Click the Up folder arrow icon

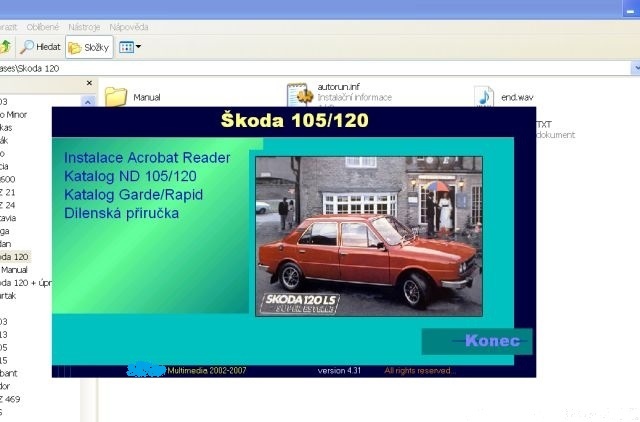pyautogui.click(x=5, y=47)
